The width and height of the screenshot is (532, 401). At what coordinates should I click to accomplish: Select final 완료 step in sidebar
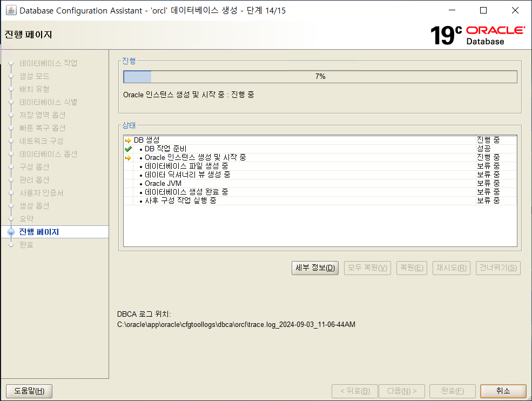click(26, 245)
